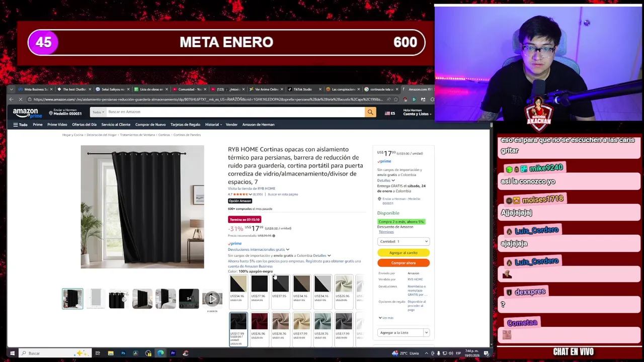Open the Windows Start menu
Viewport: 644px width, 362px height.
click(x=12, y=353)
